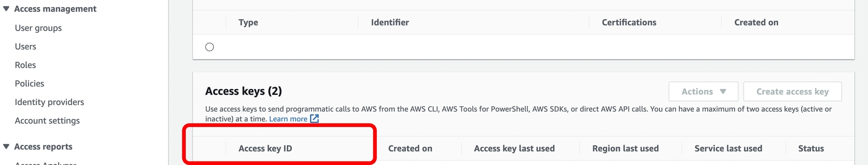Select the radio button in the Type row
This screenshot has width=868, height=165.
(x=209, y=47)
